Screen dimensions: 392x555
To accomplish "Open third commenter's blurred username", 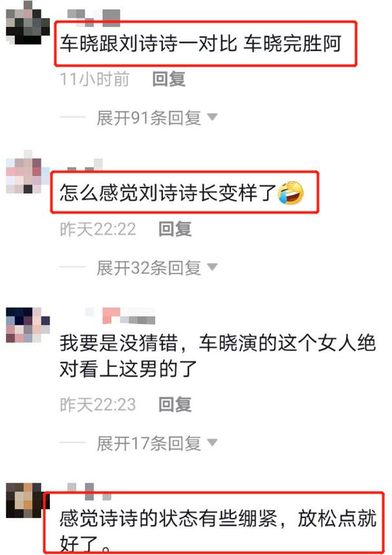I will click(120, 316).
